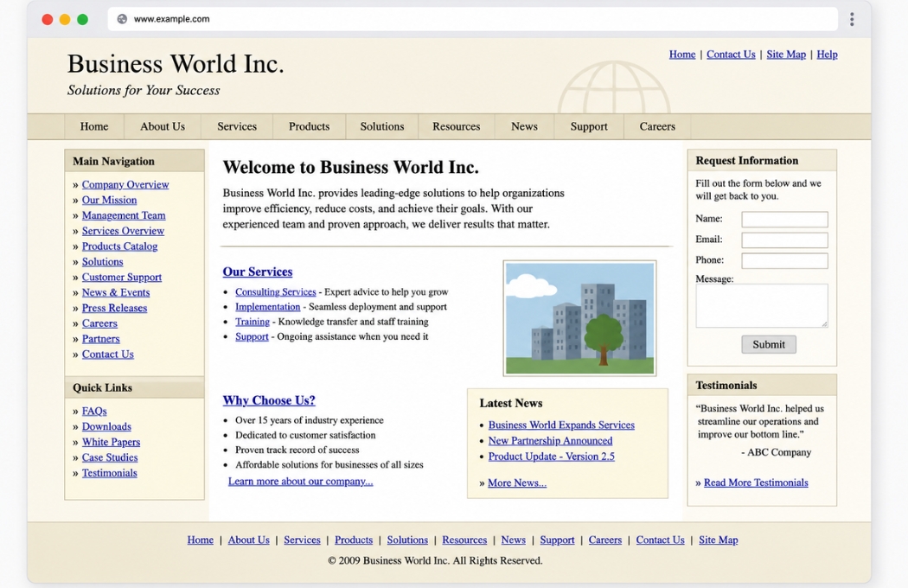
Task: Open Contact Us link in top header
Action: pos(731,54)
